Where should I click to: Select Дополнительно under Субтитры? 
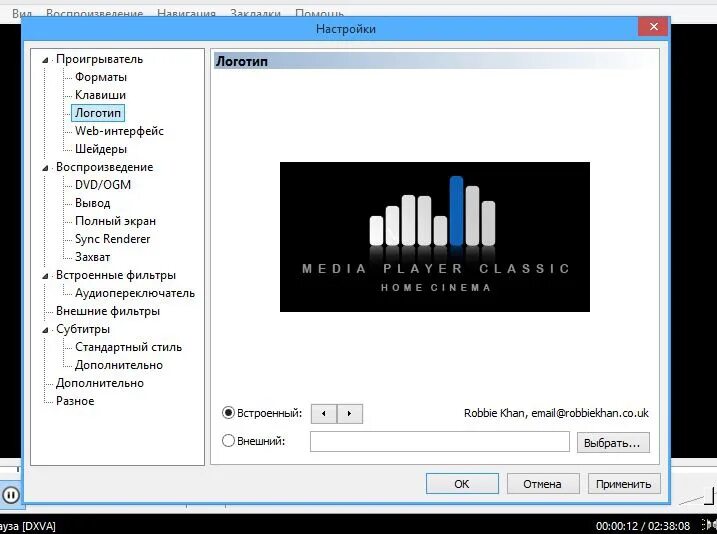[118, 365]
